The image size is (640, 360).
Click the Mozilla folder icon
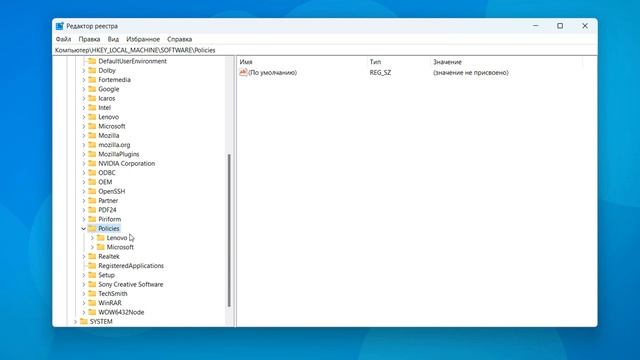92,136
